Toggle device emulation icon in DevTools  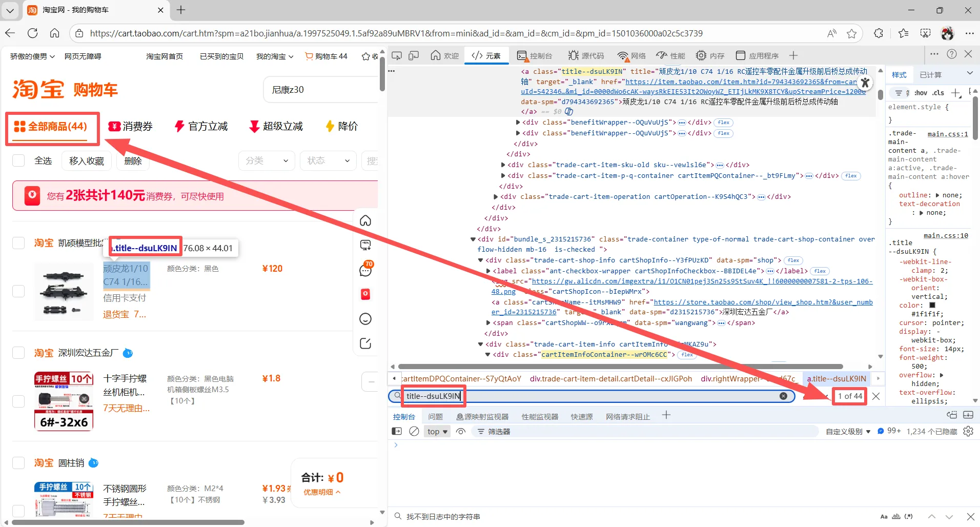(x=414, y=55)
